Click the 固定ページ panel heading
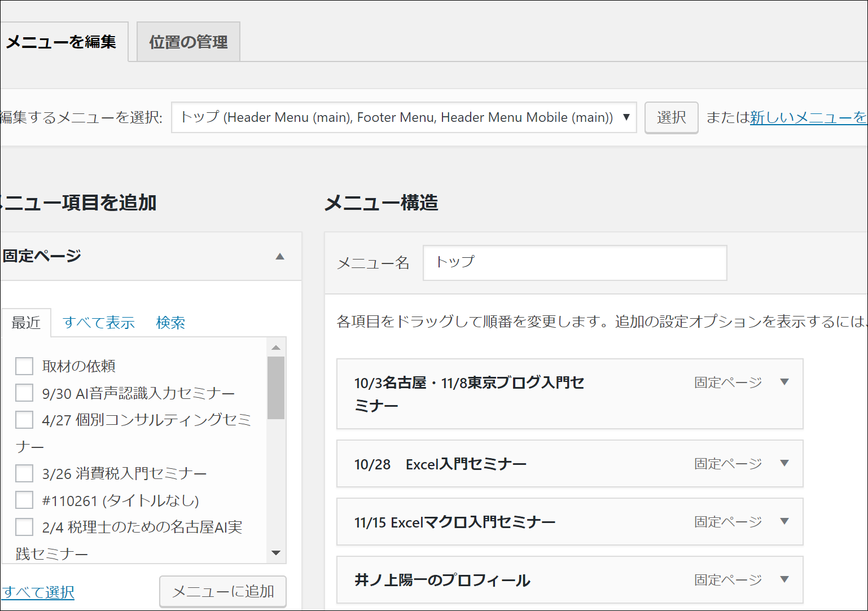868x611 pixels. (x=42, y=256)
